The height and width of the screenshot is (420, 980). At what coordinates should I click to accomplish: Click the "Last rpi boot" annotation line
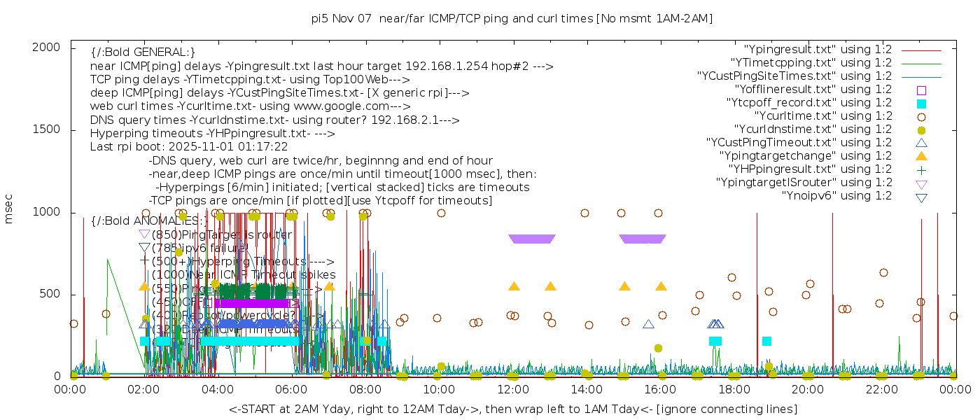189,147
